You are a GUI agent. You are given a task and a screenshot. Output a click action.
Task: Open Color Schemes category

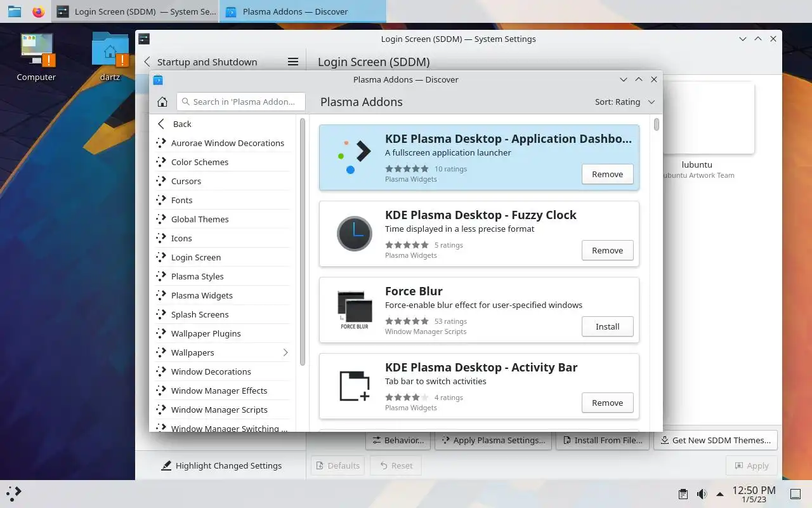pos(223,162)
